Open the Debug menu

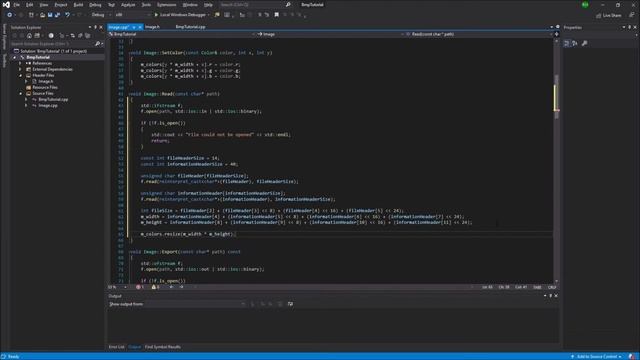coord(95,5)
